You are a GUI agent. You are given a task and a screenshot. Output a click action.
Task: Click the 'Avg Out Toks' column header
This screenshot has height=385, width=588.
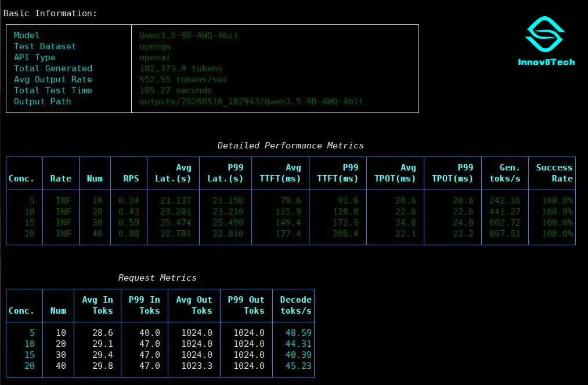click(x=194, y=305)
